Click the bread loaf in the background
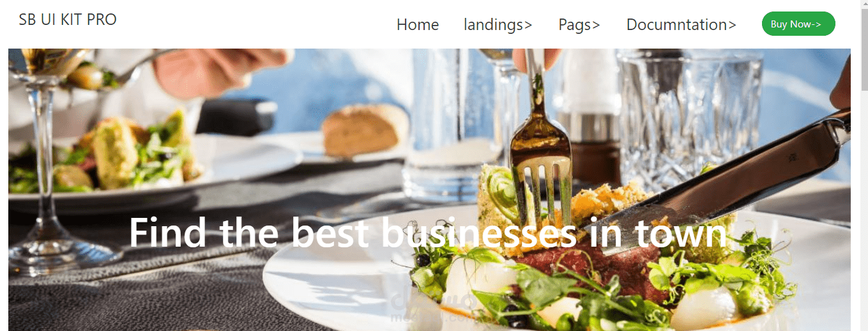868x331 pixels. (365, 130)
